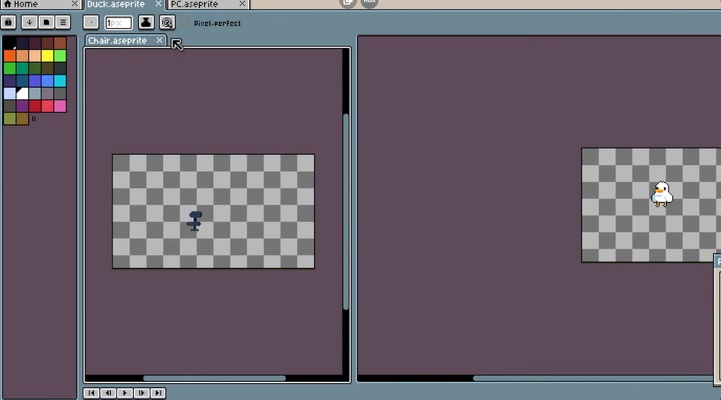Choose the indigo palette swatch
Image resolution: width=721 pixels, height=400 pixels.
[x=9, y=81]
